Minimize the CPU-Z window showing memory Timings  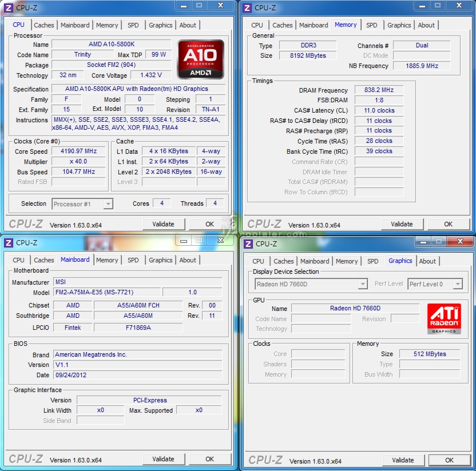click(422, 6)
